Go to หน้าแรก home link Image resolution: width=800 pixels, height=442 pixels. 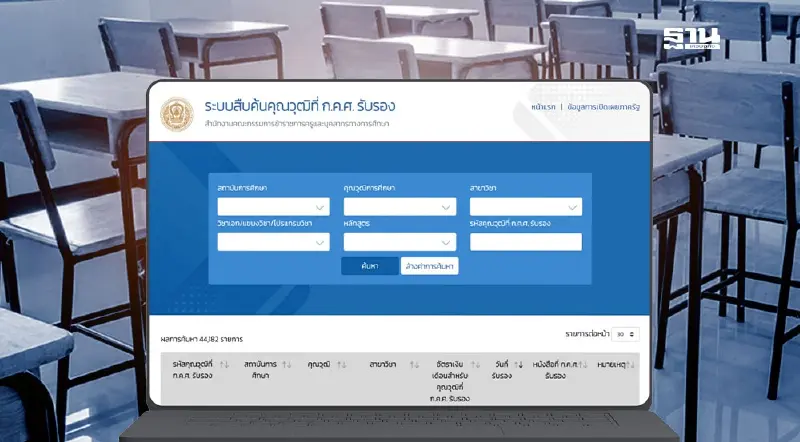tap(545, 105)
